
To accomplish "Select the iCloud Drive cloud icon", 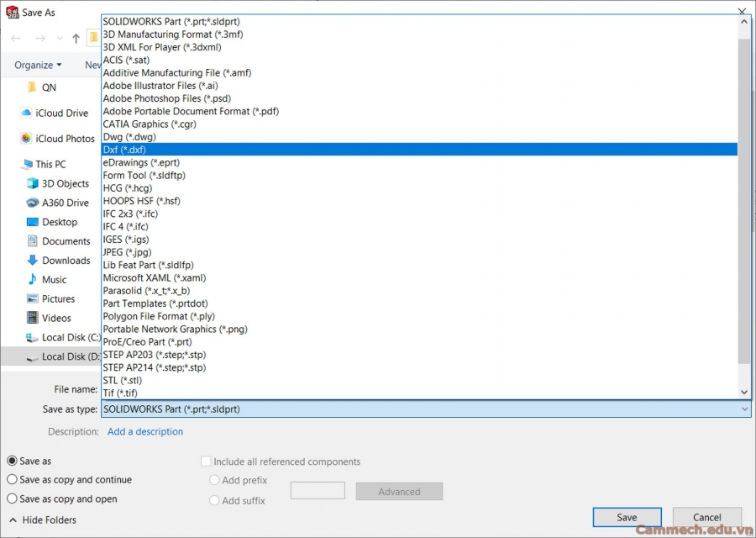I will (26, 113).
